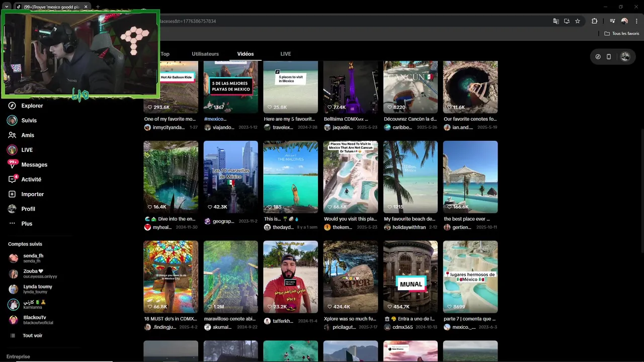Open the Cancún beach video thumbnail

[411, 87]
